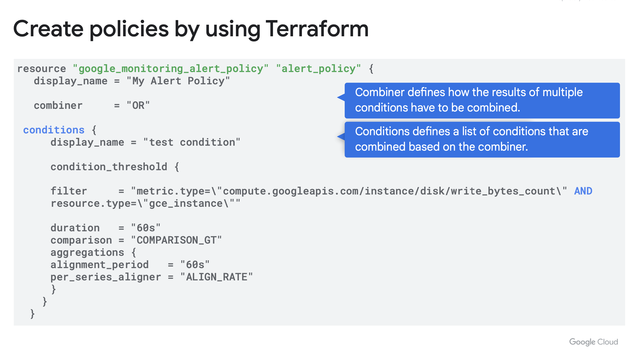The image size is (644, 354).
Task: Click the resource.type gce_instance filter line
Action: [145, 203]
